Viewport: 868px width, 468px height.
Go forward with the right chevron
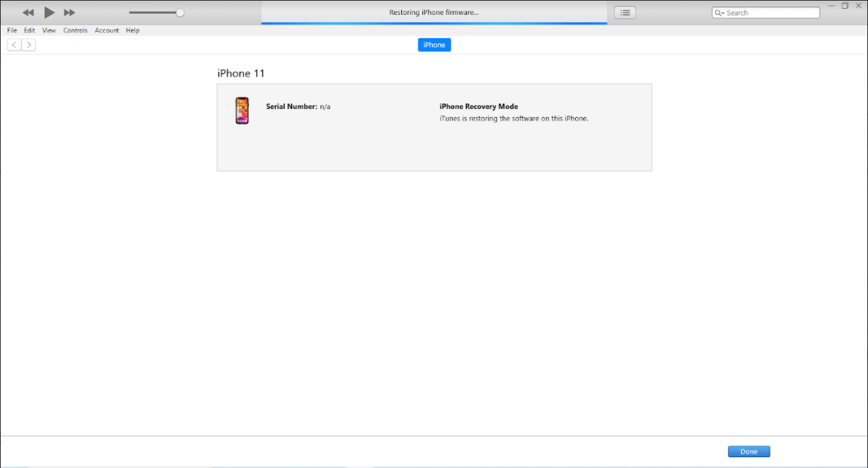(x=28, y=45)
